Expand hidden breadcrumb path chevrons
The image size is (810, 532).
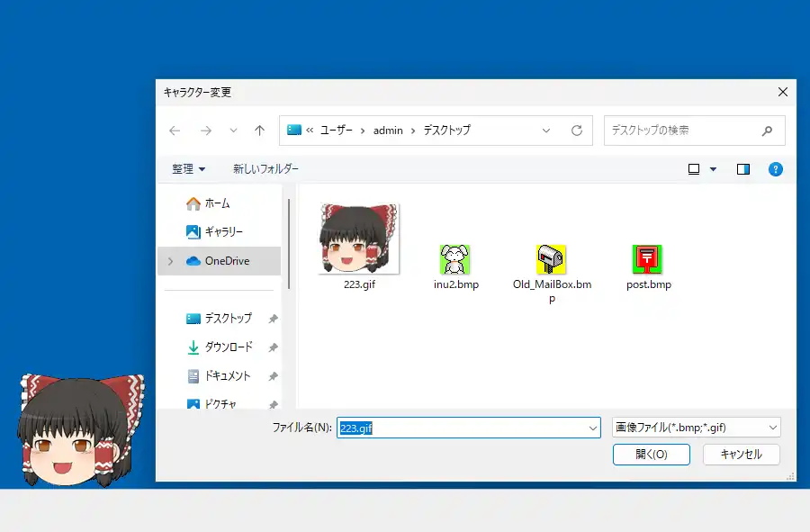[x=310, y=131]
